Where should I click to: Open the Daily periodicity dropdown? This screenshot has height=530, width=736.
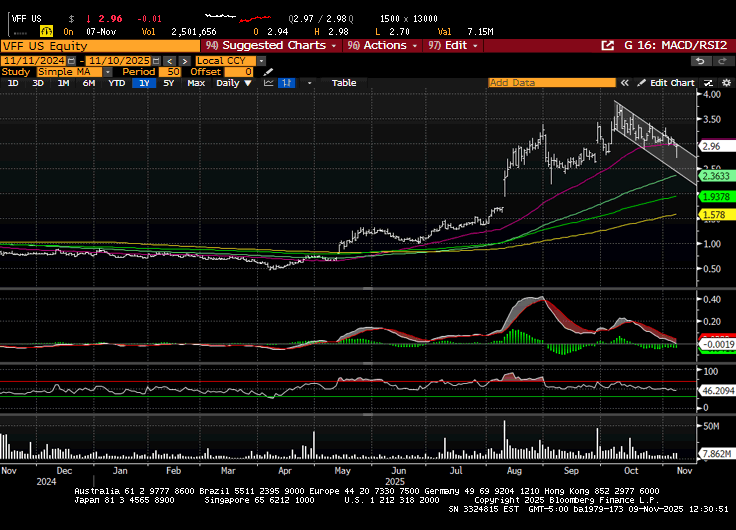[x=234, y=83]
